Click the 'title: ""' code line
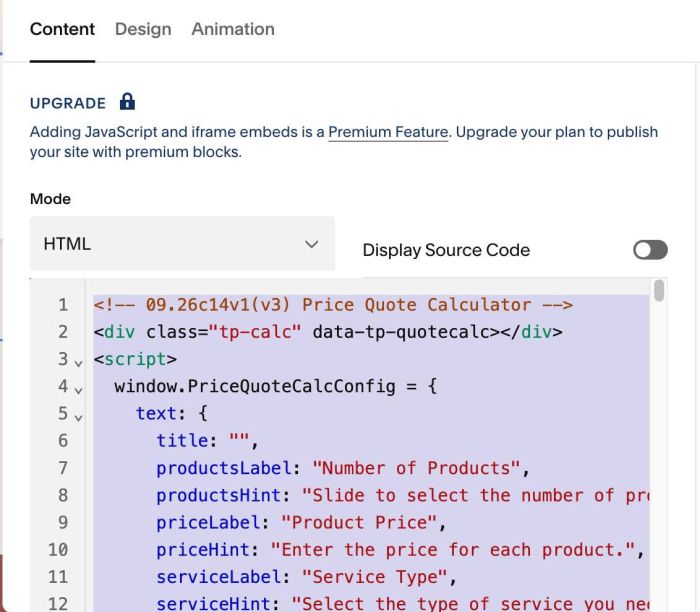700x612 pixels. [x=208, y=441]
